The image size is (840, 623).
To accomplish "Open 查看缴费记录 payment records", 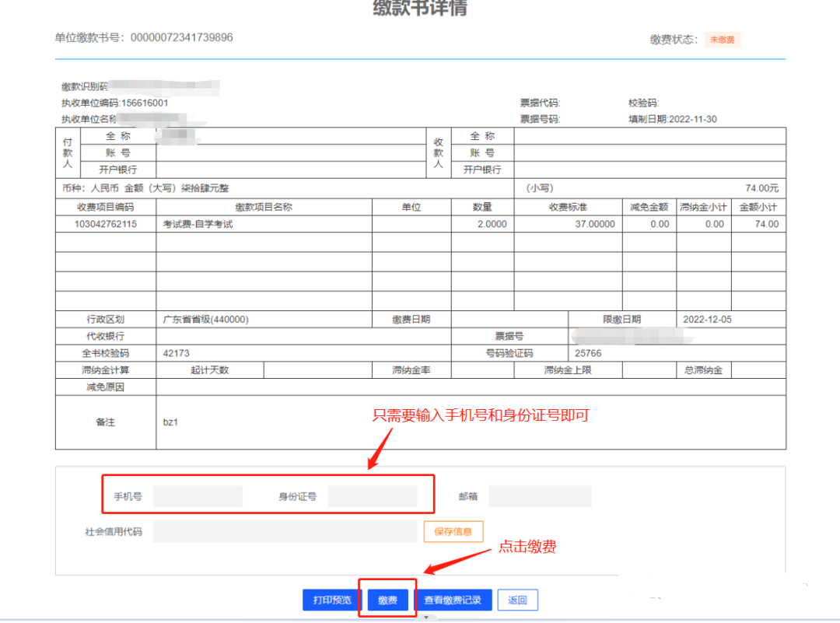I will pyautogui.click(x=453, y=600).
